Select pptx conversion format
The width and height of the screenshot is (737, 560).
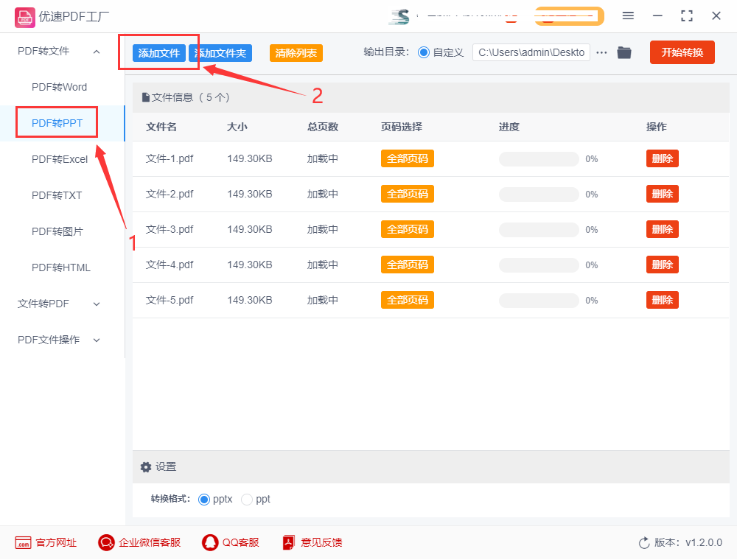[204, 500]
